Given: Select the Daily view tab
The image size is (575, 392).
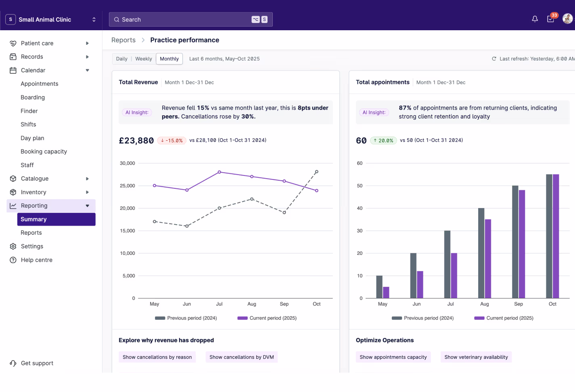Looking at the screenshot, I should coord(121,58).
